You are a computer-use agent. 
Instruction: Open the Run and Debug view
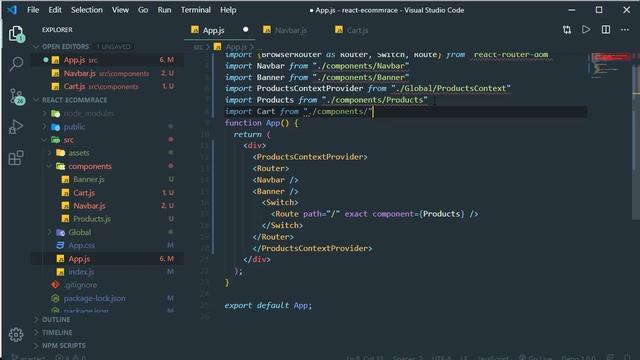coord(16,127)
